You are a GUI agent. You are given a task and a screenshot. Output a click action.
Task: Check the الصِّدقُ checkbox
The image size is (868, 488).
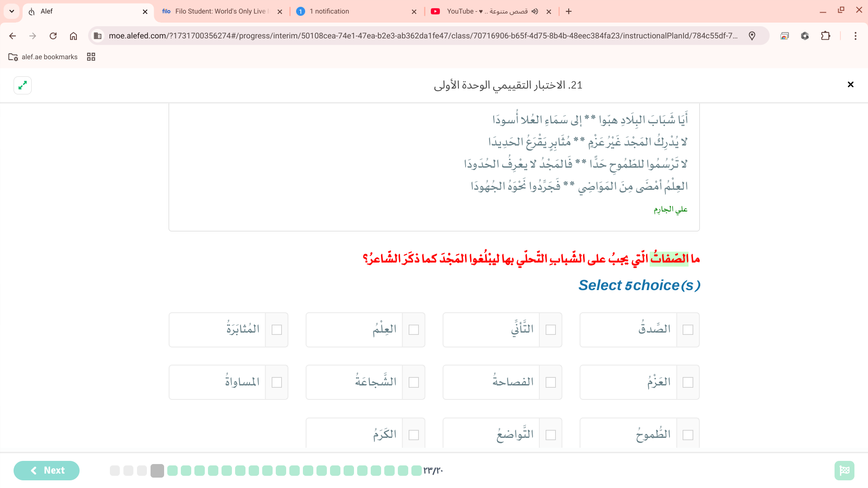[x=688, y=330]
